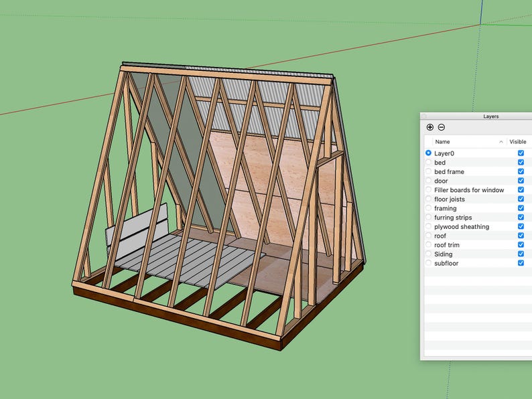Select the Layer0 name text
Viewport: 532px width, 399px height.
coord(444,153)
